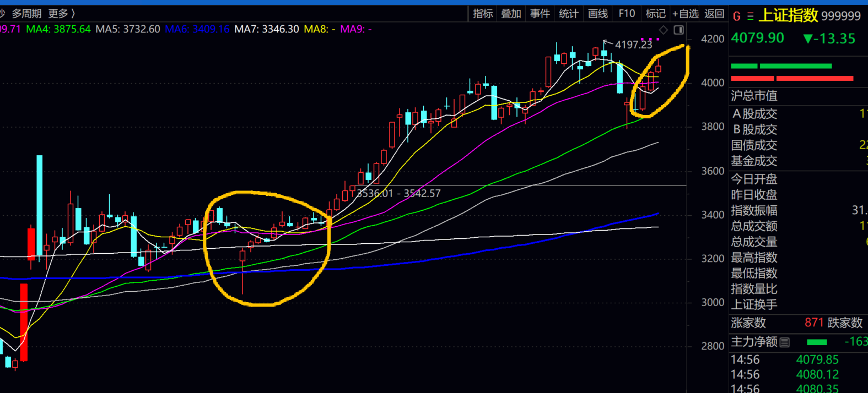Image resolution: width=868 pixels, height=393 pixels.
Task: Click the diamond icon above the chart
Action: point(664,30)
